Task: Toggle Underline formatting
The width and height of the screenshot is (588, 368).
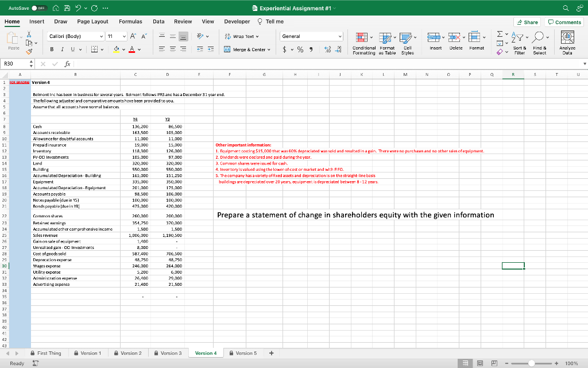Action: coord(73,49)
